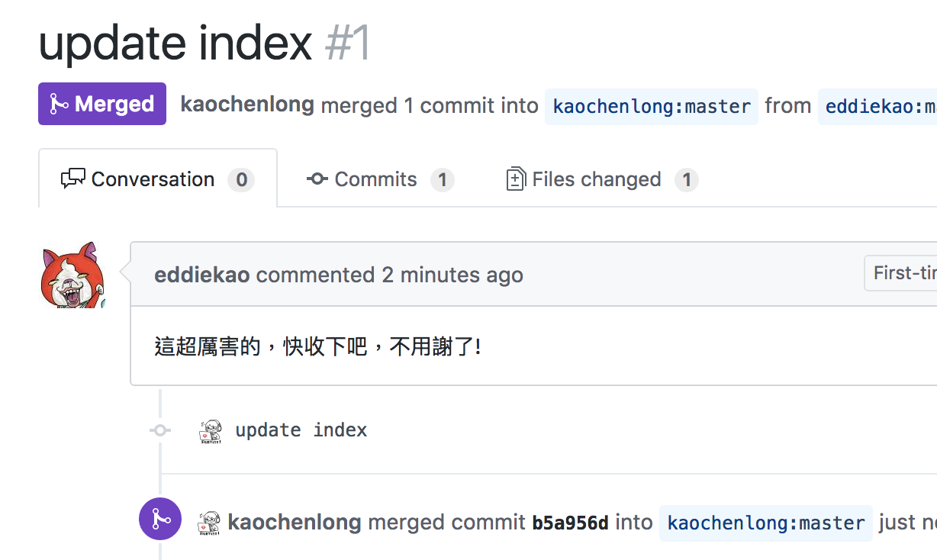The width and height of the screenshot is (937, 560).
Task: Open the update index commit message link
Action: click(302, 430)
